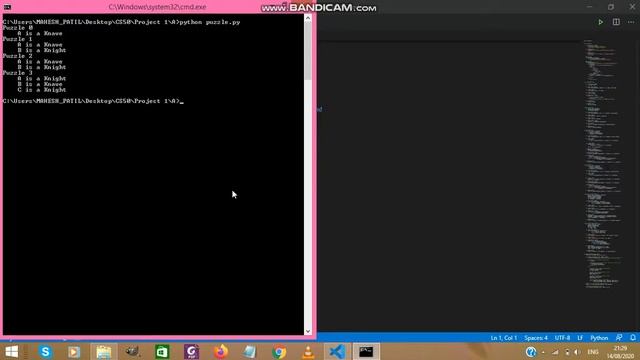Switch to Visual Studio Code on taskbar
Viewport: 640px width, 360px height.
click(337, 351)
